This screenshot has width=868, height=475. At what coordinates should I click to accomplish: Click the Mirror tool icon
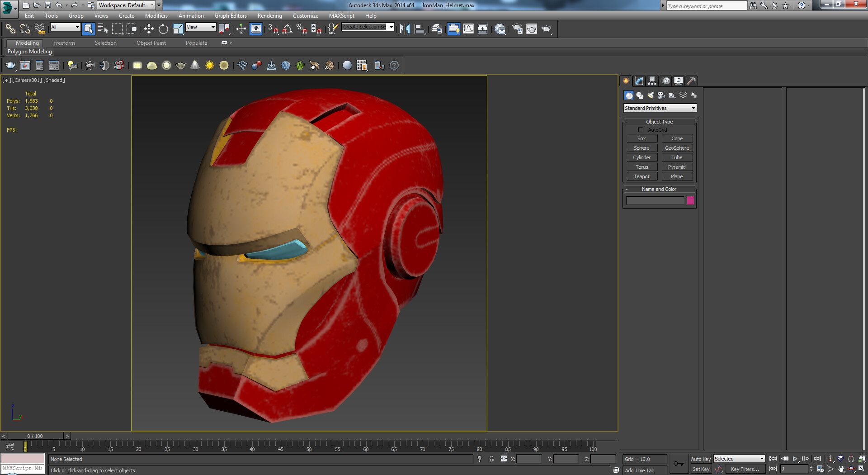tap(405, 29)
